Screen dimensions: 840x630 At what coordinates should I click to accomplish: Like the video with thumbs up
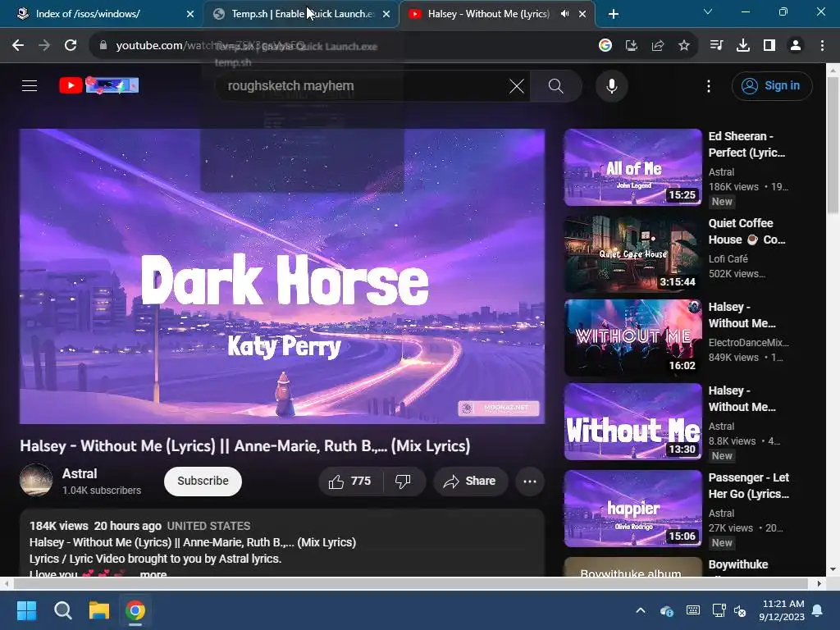coord(351,481)
